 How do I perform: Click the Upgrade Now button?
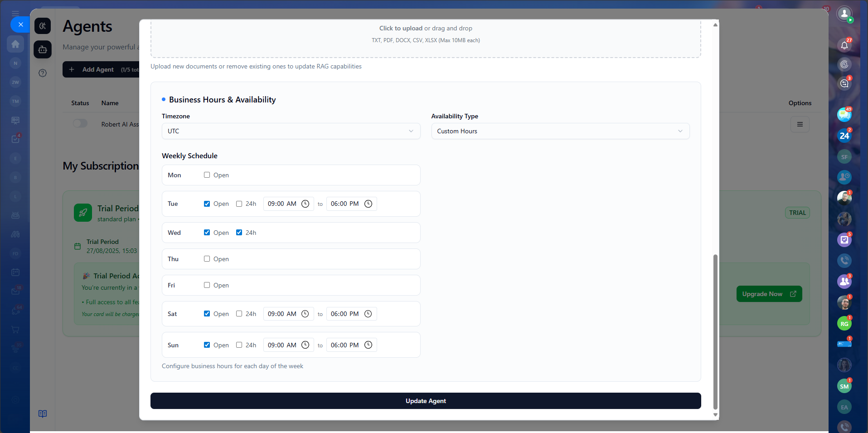click(769, 294)
